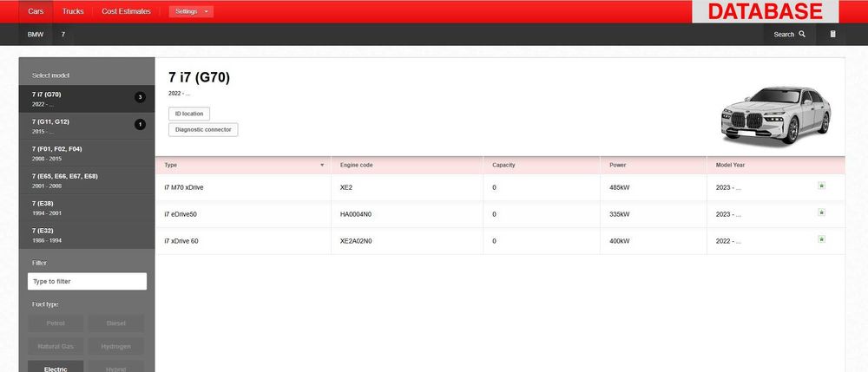Click the clipboard icon in the dark bar
Image resolution: width=868 pixels, height=372 pixels.
pos(832,35)
